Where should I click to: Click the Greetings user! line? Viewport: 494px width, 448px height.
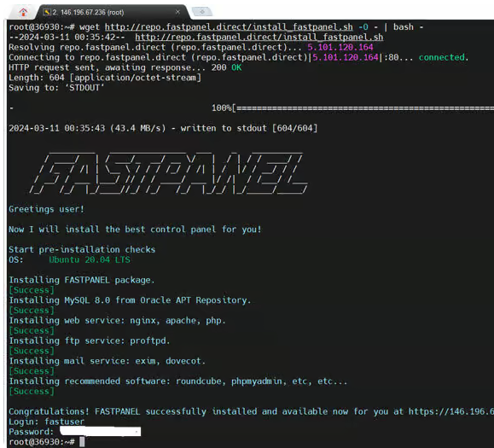[47, 209]
